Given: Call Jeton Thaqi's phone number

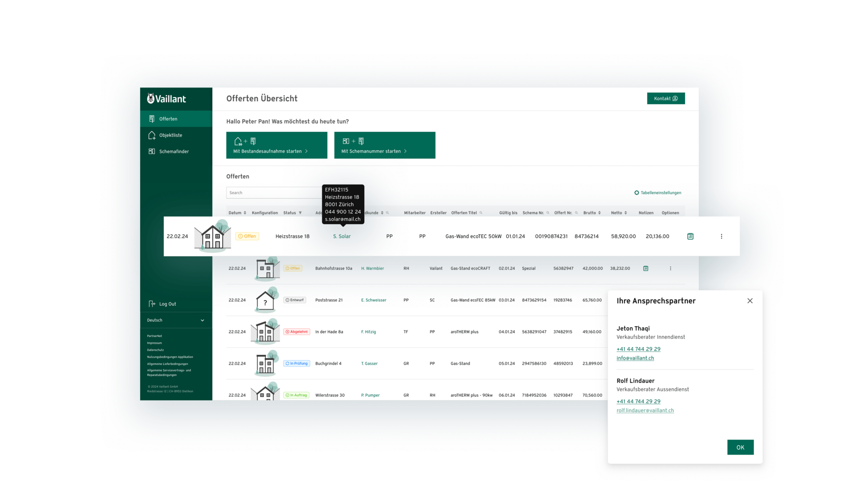Looking at the screenshot, I should (x=638, y=349).
